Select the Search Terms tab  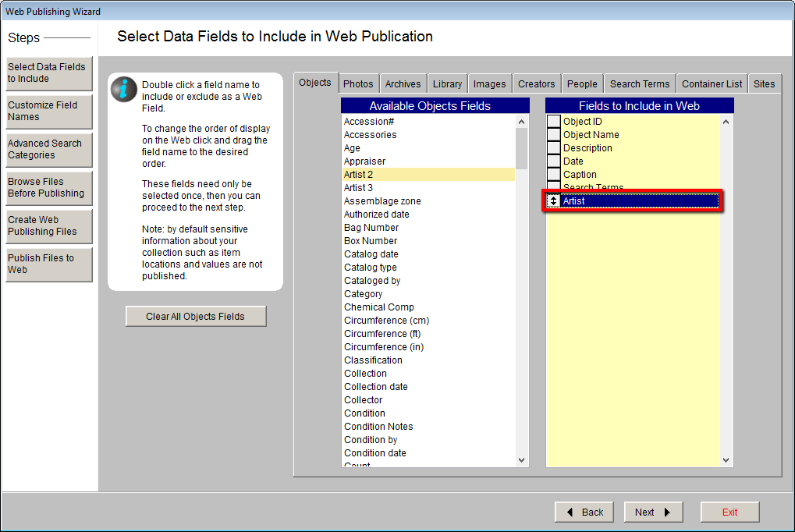coord(639,84)
